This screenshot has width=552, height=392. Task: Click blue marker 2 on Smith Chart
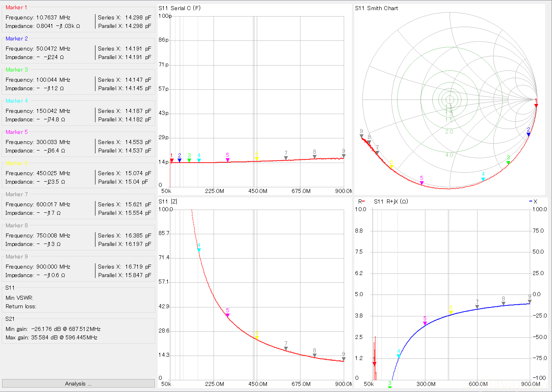(529, 134)
